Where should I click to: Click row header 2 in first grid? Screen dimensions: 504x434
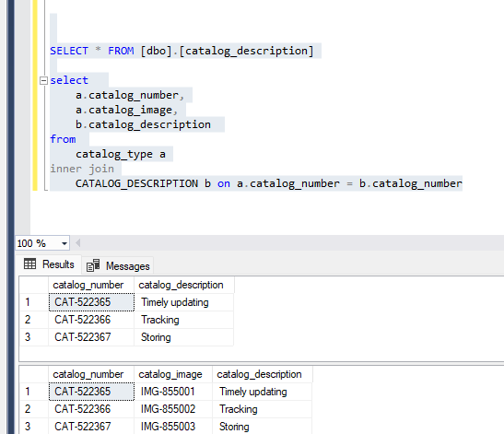pos(34,320)
